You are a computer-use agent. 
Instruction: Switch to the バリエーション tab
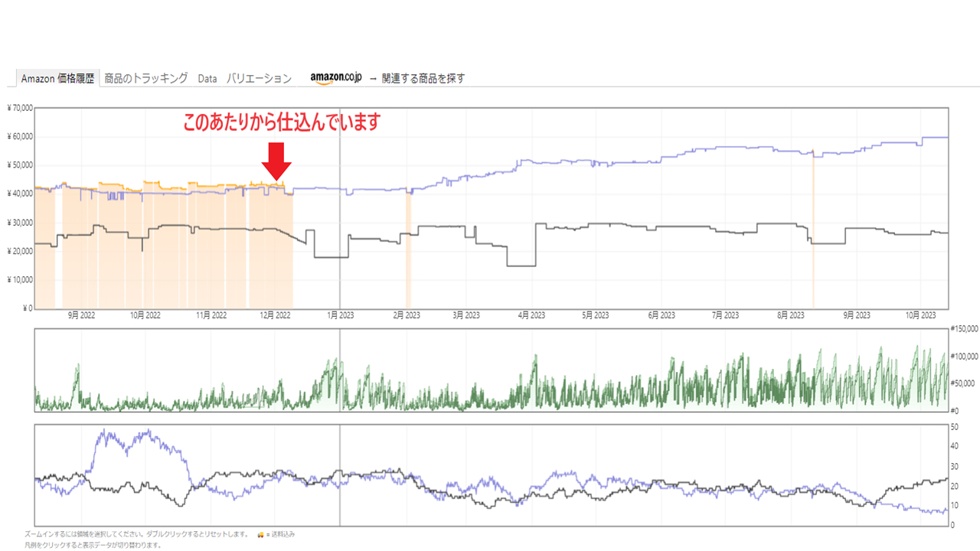tap(259, 78)
